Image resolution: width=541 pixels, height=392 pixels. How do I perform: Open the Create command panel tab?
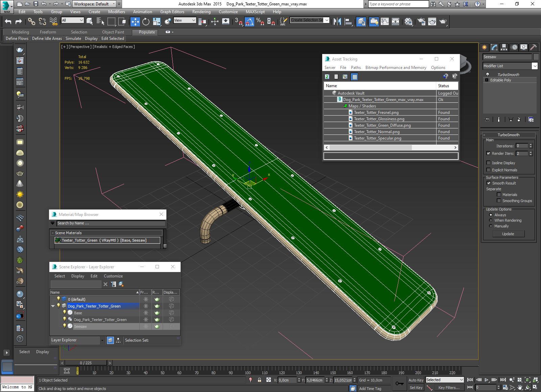coord(485,47)
